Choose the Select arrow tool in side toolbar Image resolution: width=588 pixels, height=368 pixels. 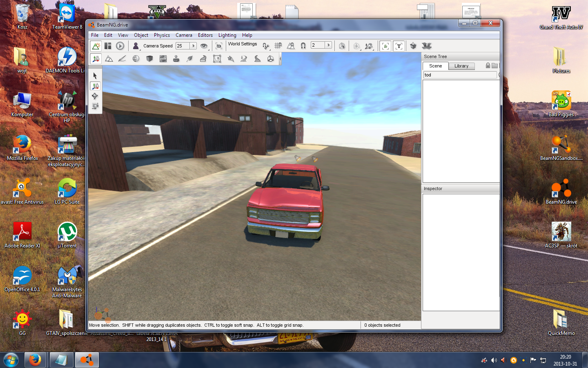(x=95, y=76)
